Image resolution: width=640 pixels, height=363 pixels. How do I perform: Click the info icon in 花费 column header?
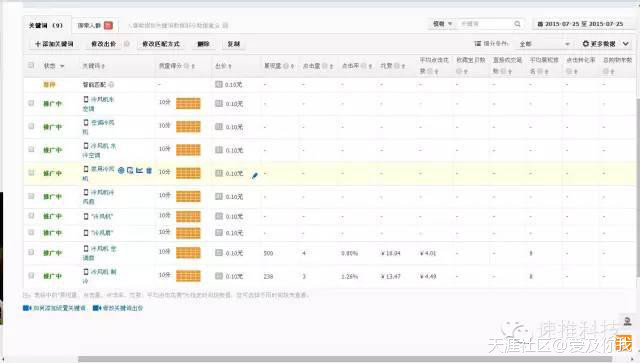(x=397, y=66)
